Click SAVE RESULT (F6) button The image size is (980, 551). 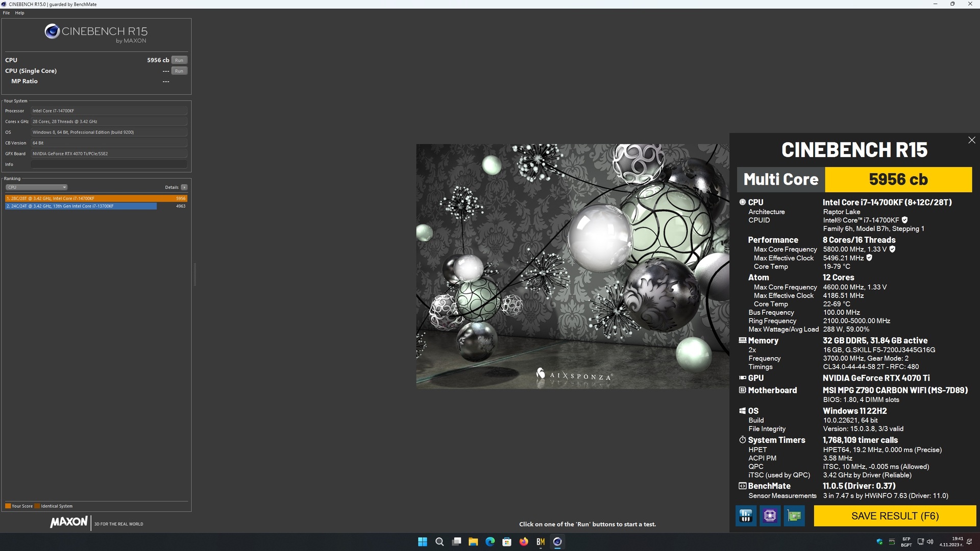tap(895, 516)
